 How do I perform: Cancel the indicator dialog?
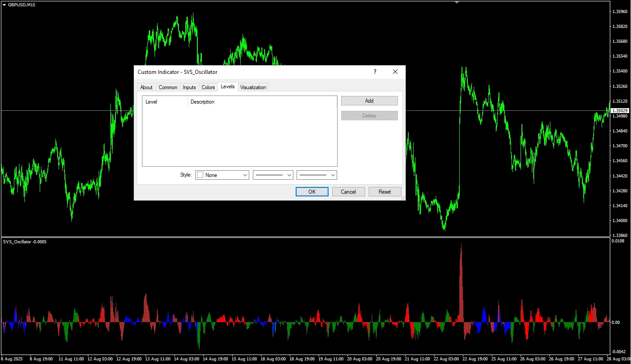(x=348, y=192)
